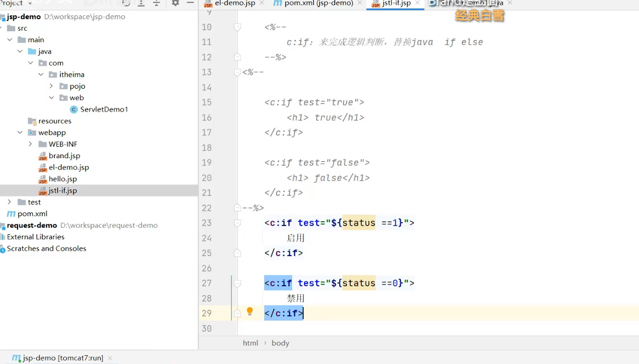Image resolution: width=639 pixels, height=364 pixels.
Task: Click the jstl-if.jsp file icon in tree
Action: click(x=43, y=190)
